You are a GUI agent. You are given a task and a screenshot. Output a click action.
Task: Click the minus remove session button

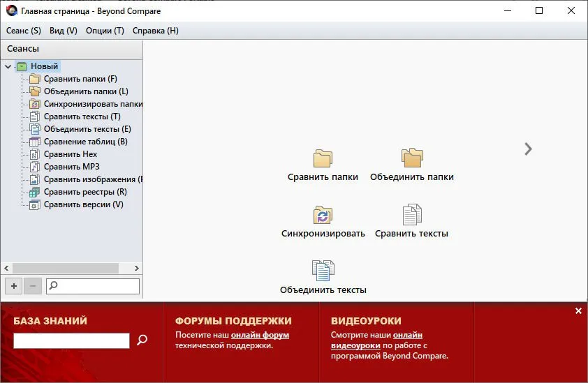coord(33,286)
